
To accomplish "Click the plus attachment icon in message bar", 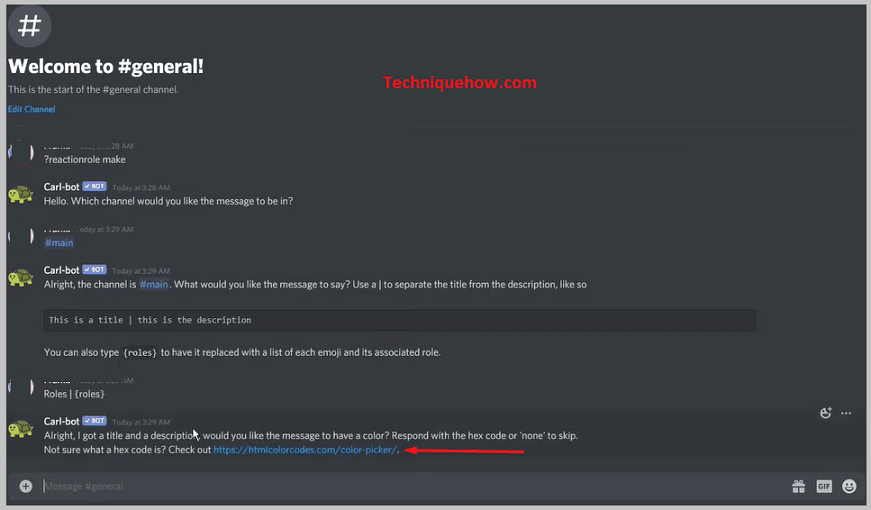I will point(26,486).
